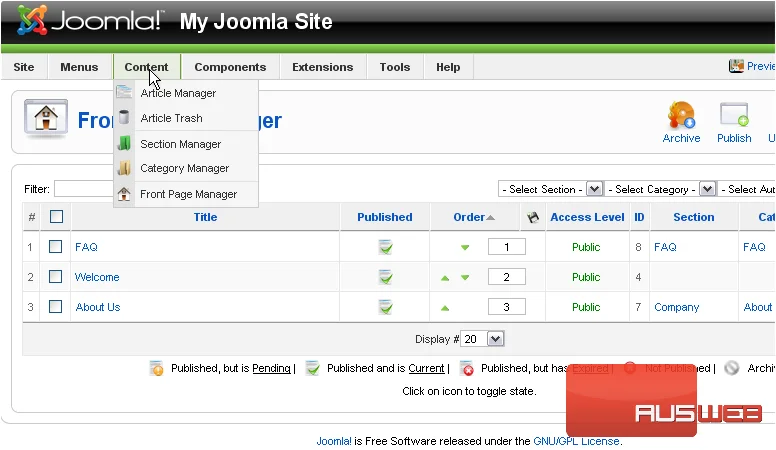Open the FAQ section link
The width and height of the screenshot is (776, 450).
point(665,247)
